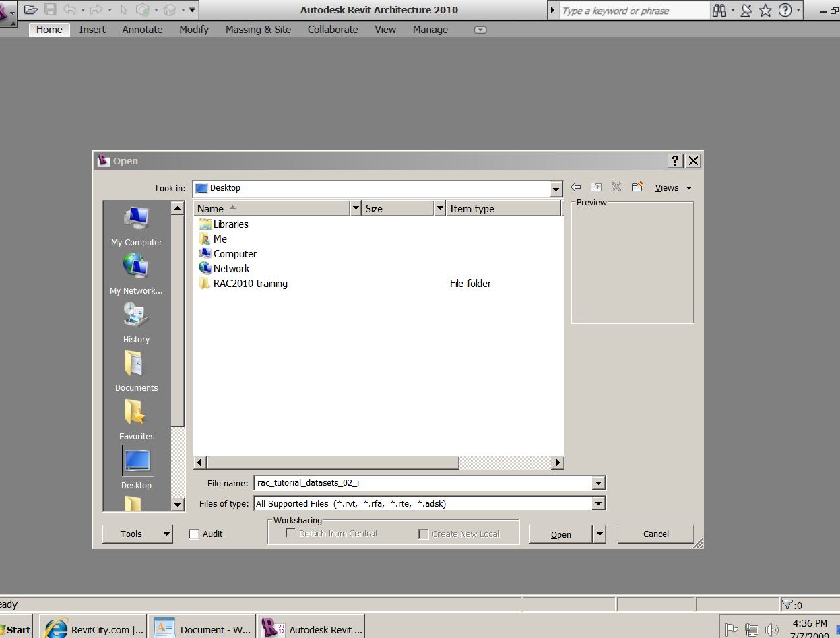Viewport: 840px width, 638px height.
Task: Switch to the Annotate ribbon tab
Action: coord(142,30)
